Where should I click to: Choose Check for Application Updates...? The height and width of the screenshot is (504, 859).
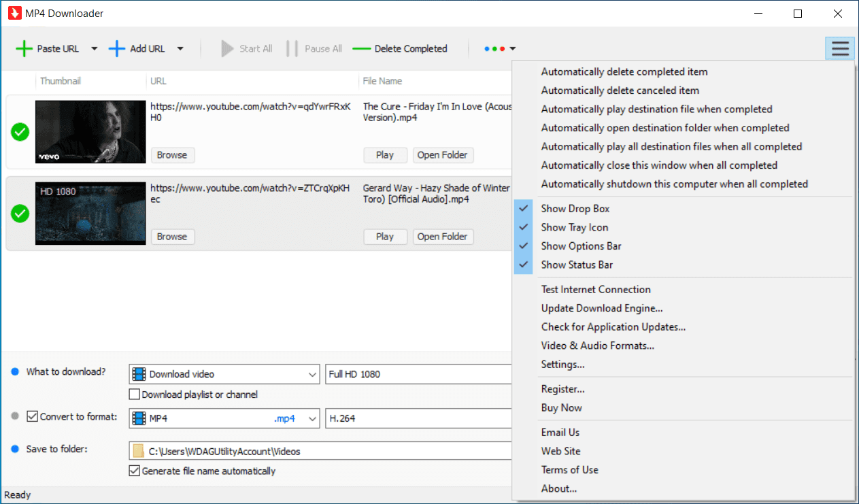(x=683, y=327)
